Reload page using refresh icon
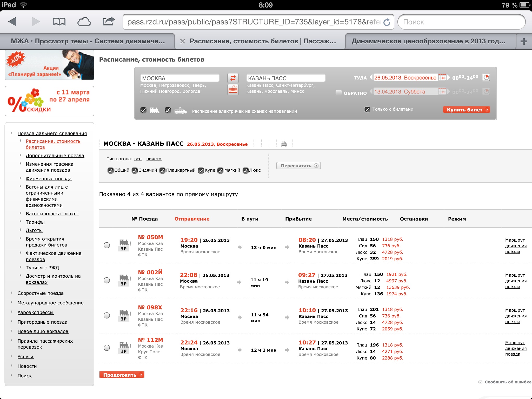Screen dimensions: 532x399 387,22
